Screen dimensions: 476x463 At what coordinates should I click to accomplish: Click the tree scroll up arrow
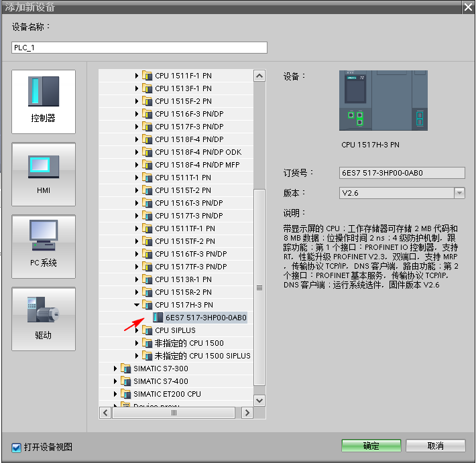point(259,76)
